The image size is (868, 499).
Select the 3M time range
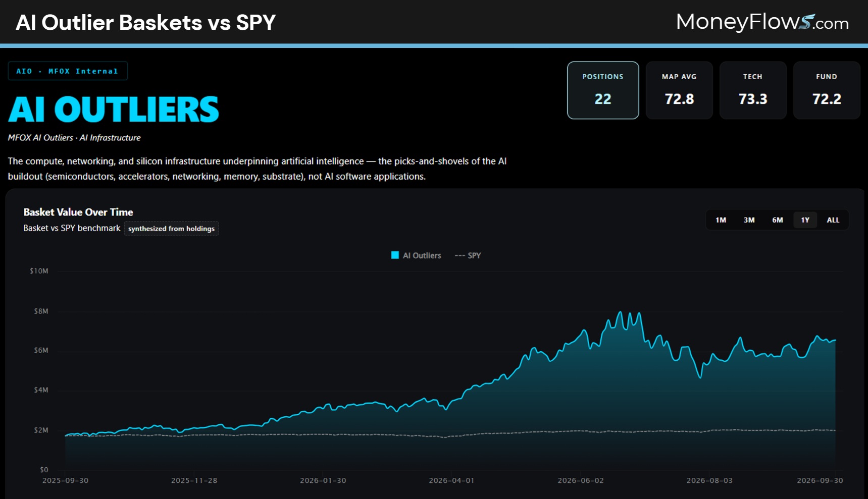[x=749, y=220]
